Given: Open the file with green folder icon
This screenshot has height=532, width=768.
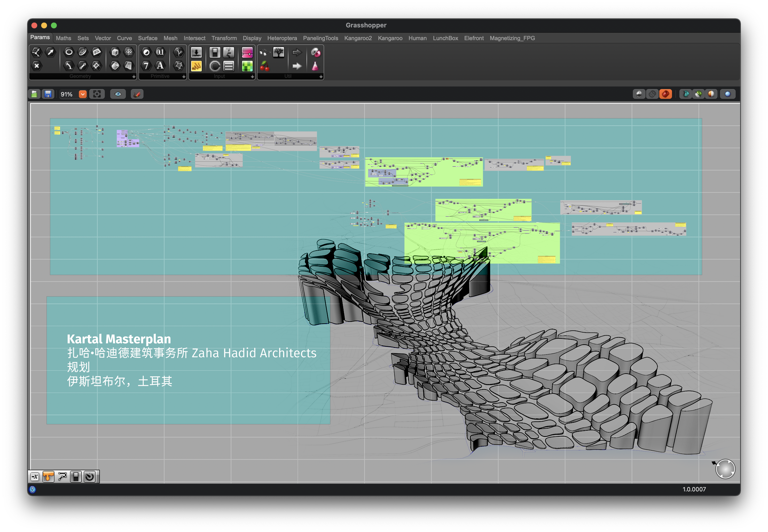Looking at the screenshot, I should coord(34,94).
